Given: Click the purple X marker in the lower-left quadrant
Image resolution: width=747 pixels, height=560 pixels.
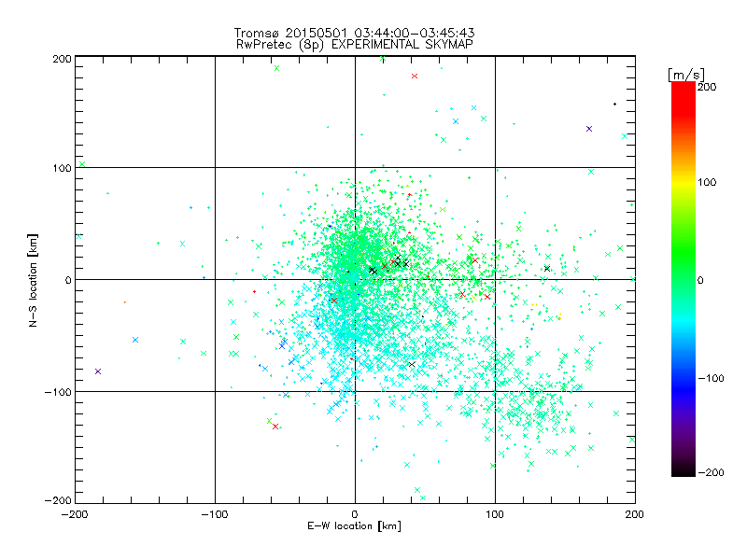Looking at the screenshot, I should click(x=98, y=371).
